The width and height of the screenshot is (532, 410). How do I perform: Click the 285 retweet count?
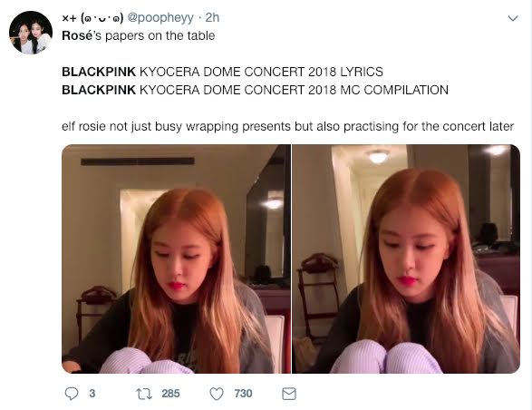tap(170, 394)
